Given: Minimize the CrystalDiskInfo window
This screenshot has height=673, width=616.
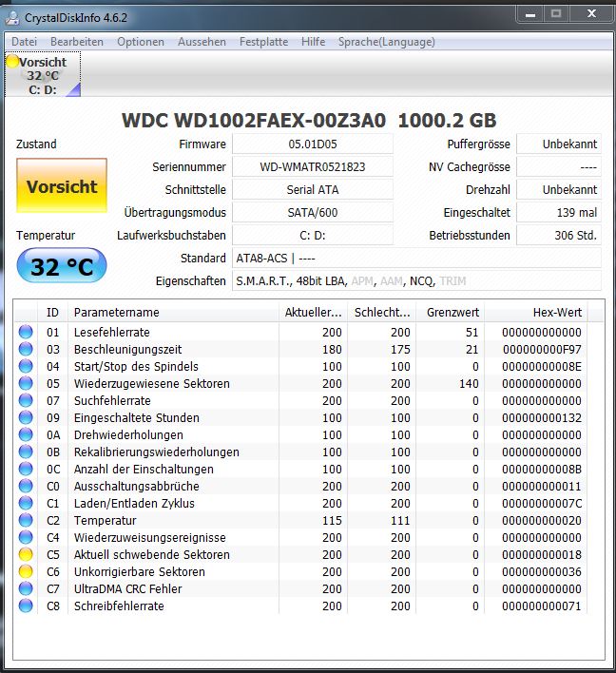Looking at the screenshot, I should pos(530,14).
